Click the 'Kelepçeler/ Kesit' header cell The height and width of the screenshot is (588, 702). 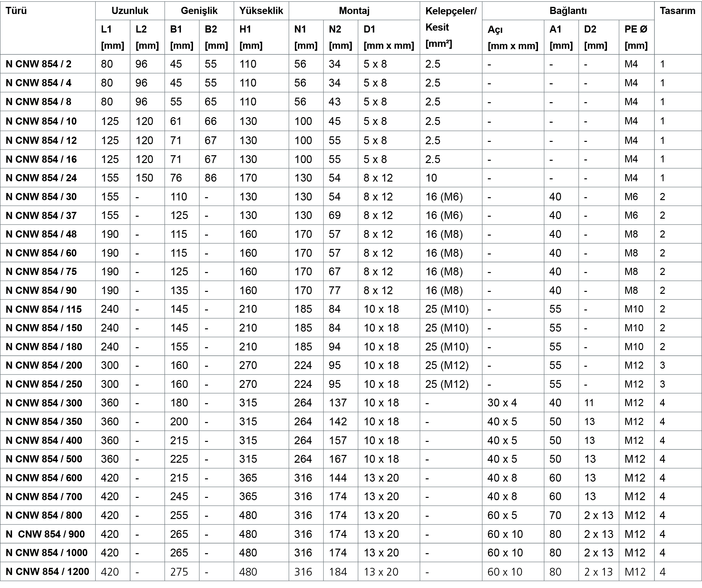click(451, 27)
